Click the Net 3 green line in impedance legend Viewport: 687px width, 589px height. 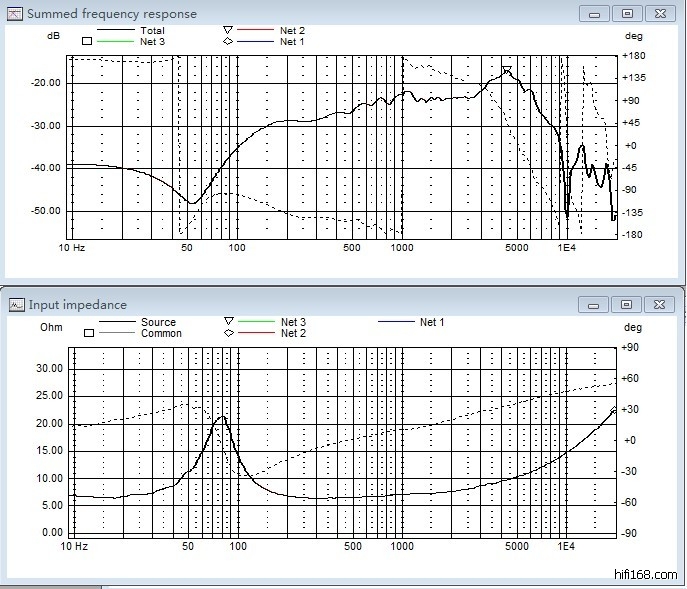[x=255, y=322]
